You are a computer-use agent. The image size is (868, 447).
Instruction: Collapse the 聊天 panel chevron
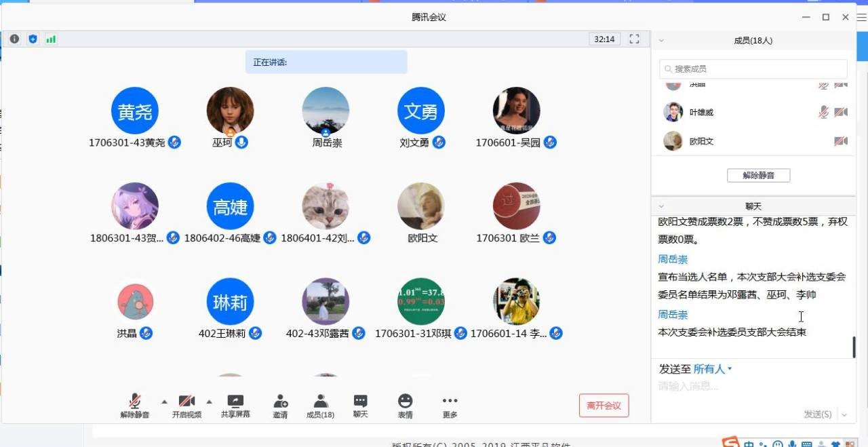661,205
